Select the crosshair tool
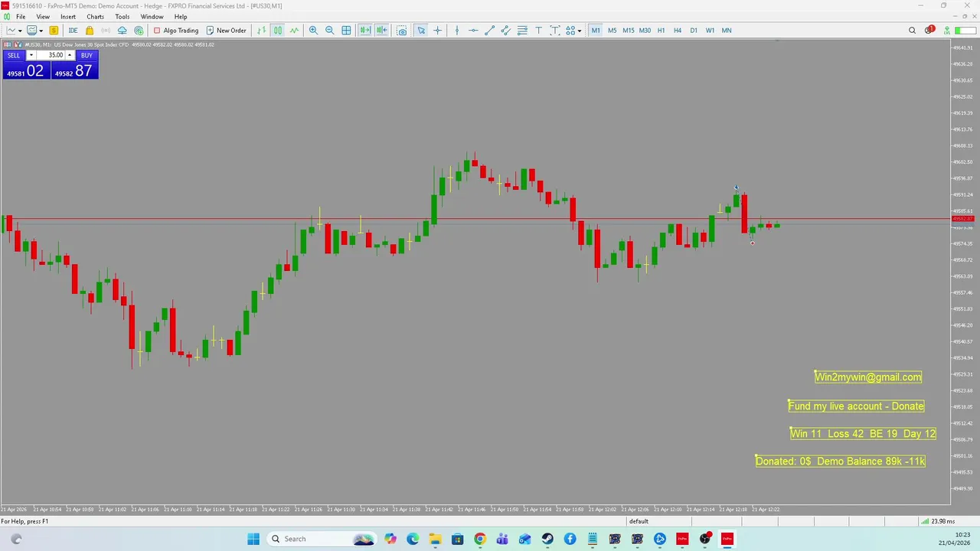This screenshot has width=980, height=551. [x=437, y=31]
